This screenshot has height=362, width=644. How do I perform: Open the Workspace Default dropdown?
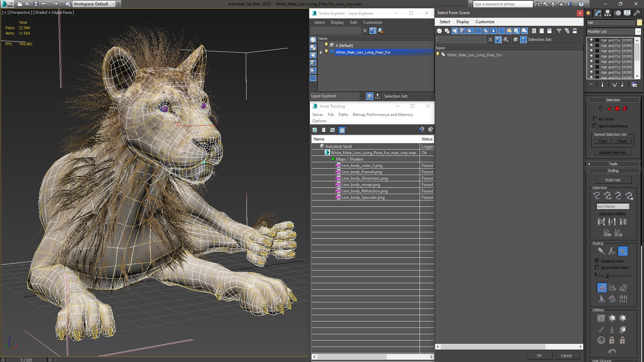(113, 4)
